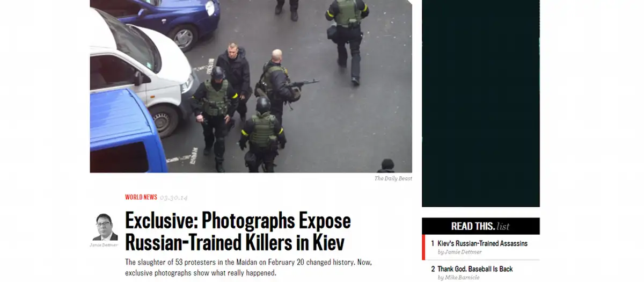Click Jamie Dettmer's author portrait photo
644x282 pixels.
106,227
